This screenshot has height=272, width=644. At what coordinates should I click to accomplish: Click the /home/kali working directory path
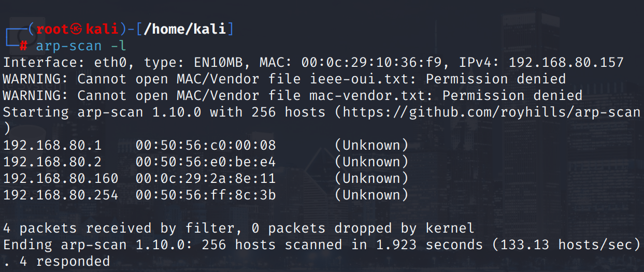point(185,29)
